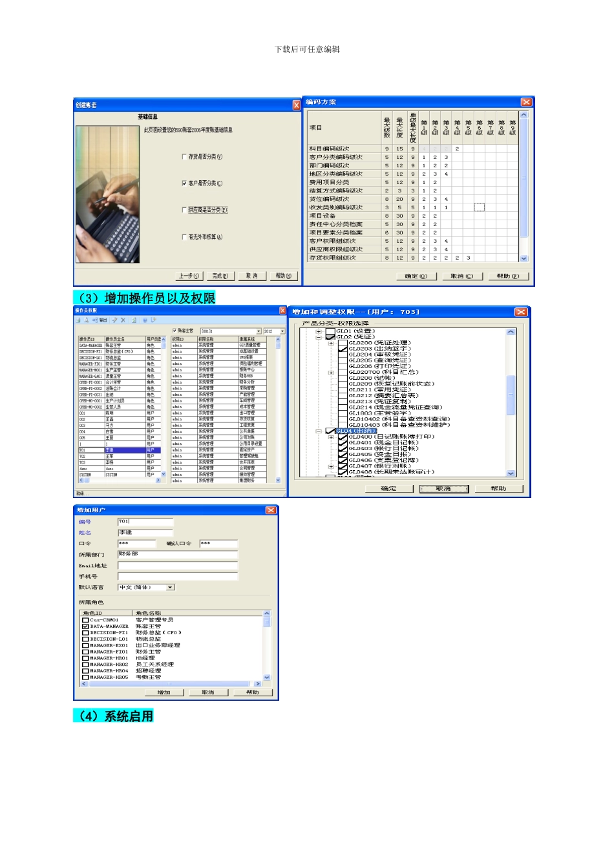The image size is (614, 868).
Task: Expand the GL01 (设置) tree node
Action: (x=319, y=331)
